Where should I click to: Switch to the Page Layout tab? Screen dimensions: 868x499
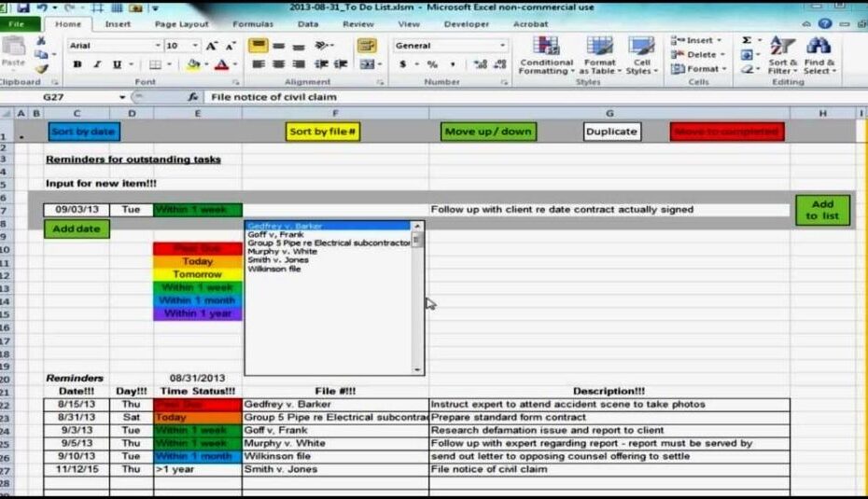coord(182,24)
